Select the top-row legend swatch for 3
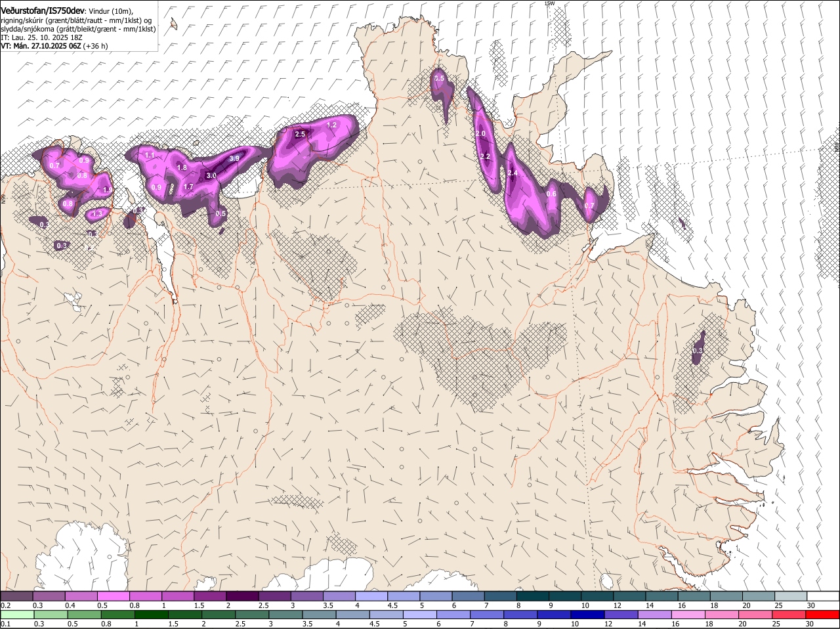The width and height of the screenshot is (840, 629). tap(307, 596)
